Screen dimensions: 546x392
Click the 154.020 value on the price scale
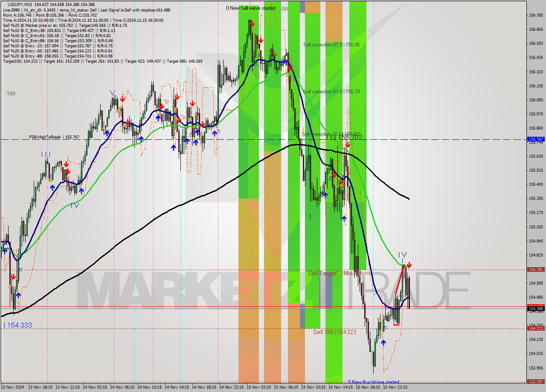coord(535,354)
